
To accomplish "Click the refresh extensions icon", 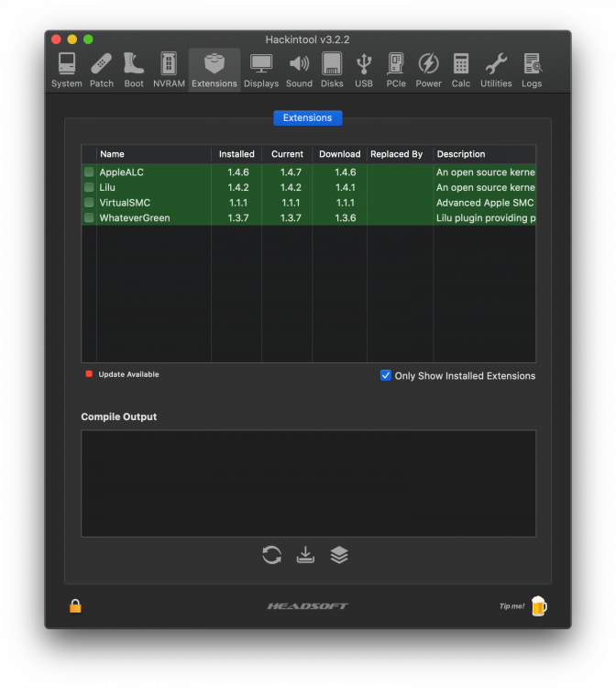I will click(272, 555).
